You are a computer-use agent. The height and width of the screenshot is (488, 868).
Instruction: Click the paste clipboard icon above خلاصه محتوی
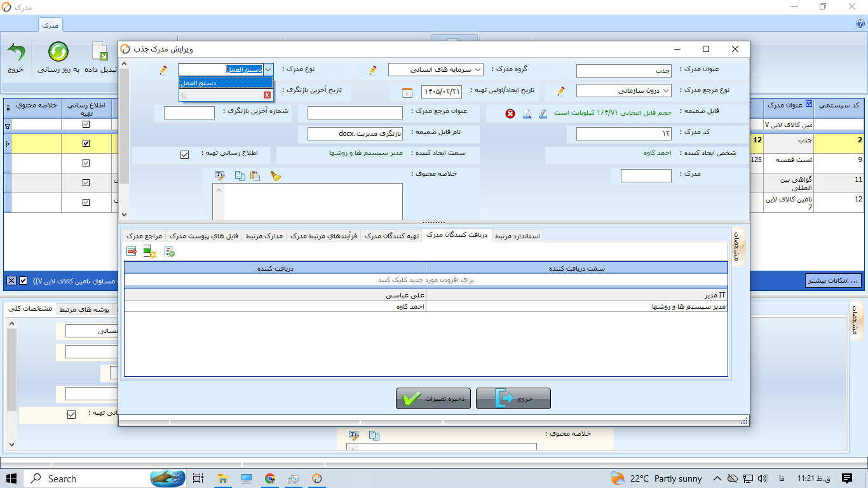[x=255, y=175]
